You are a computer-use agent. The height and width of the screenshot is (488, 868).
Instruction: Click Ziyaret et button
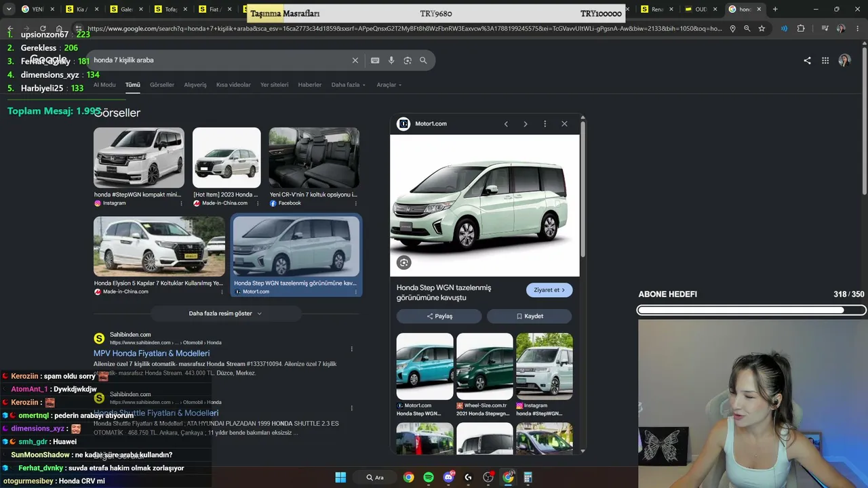[x=549, y=290]
